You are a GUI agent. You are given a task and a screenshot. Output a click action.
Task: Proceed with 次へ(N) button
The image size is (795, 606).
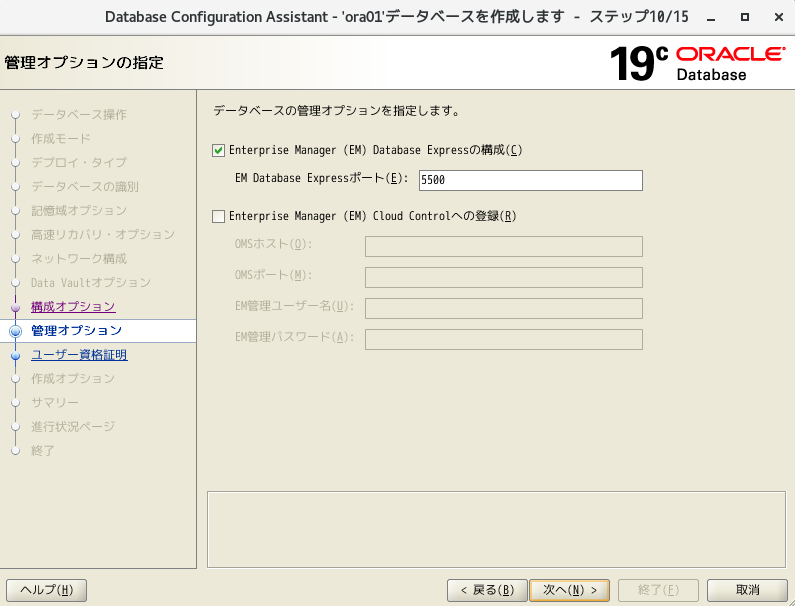[x=569, y=590]
